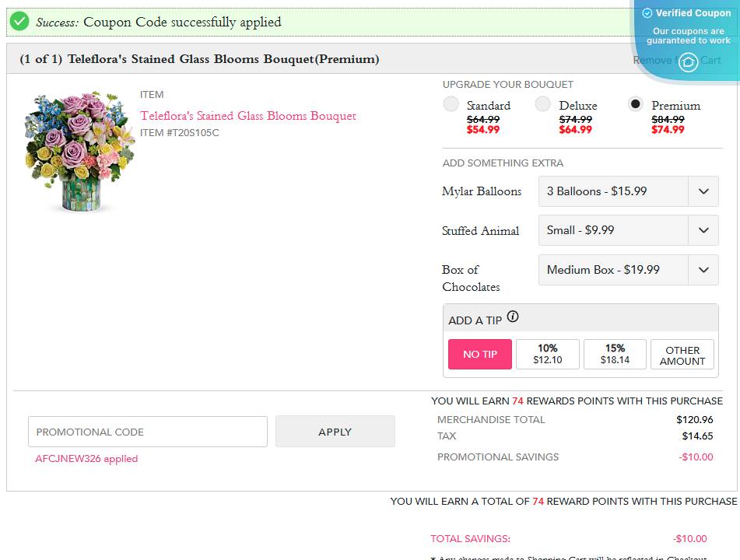Open the Teleflora's Stained Glass Blooms Bouquet link

click(247, 116)
